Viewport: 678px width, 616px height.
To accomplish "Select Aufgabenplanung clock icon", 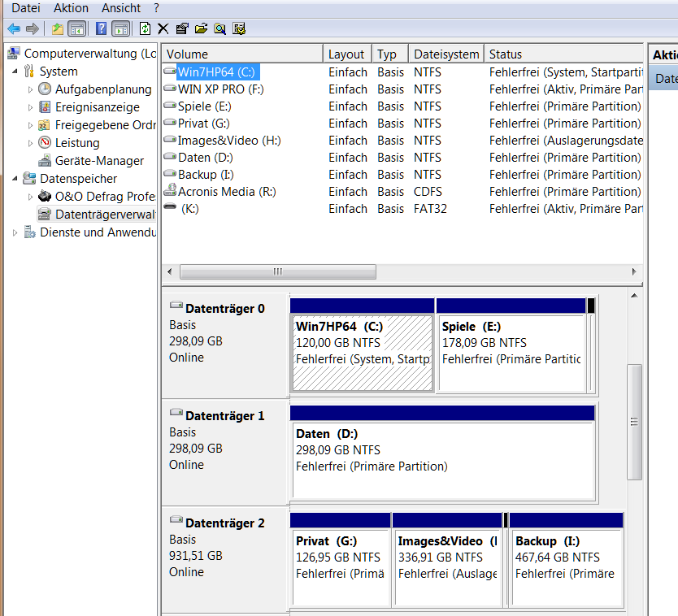I will pos(45,89).
